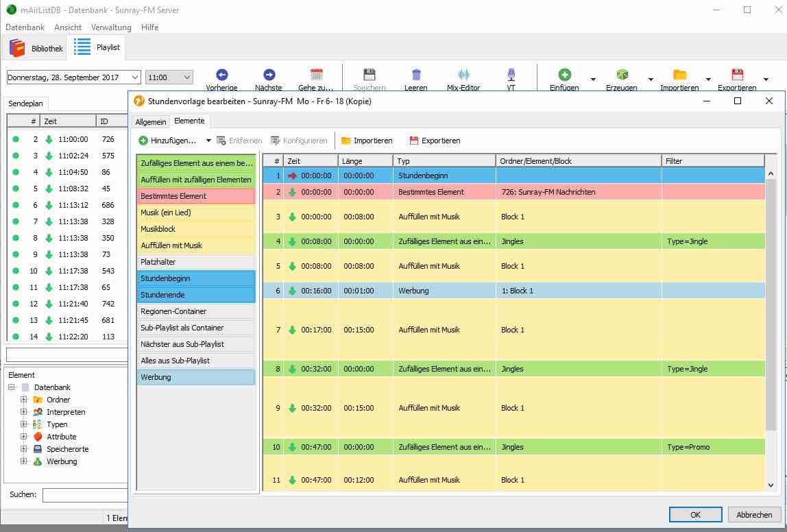
Task: Click the Leeren trash icon
Action: [416, 75]
